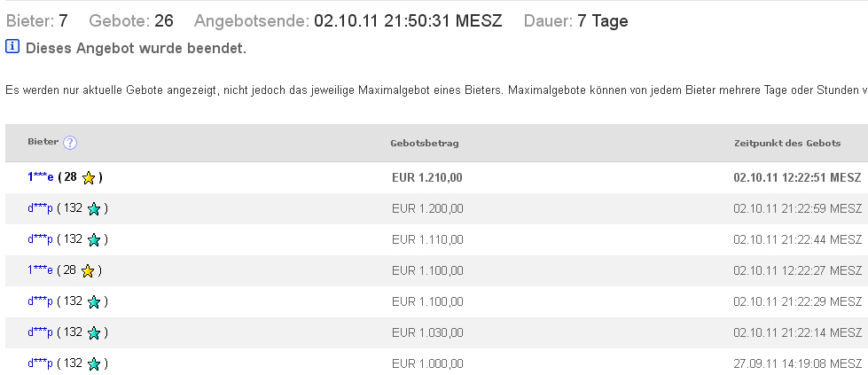Open bidder d***p link in the EUR 1.000,00 row
Screen dimensions: 868x375
40,363
